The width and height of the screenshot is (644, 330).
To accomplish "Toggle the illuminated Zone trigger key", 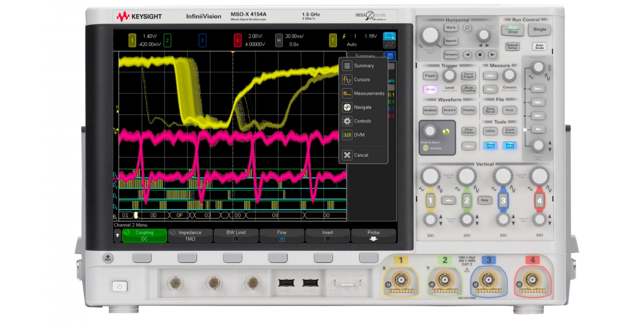I will pos(430,89).
